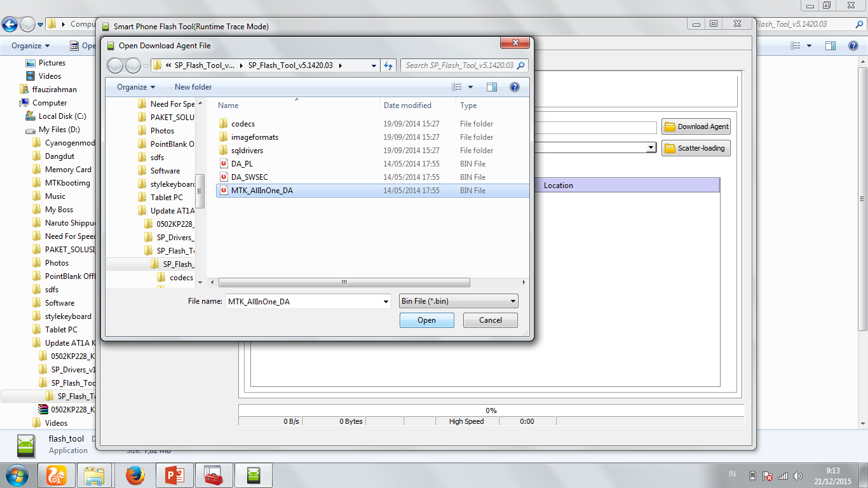Click the File name input field

[x=304, y=302]
